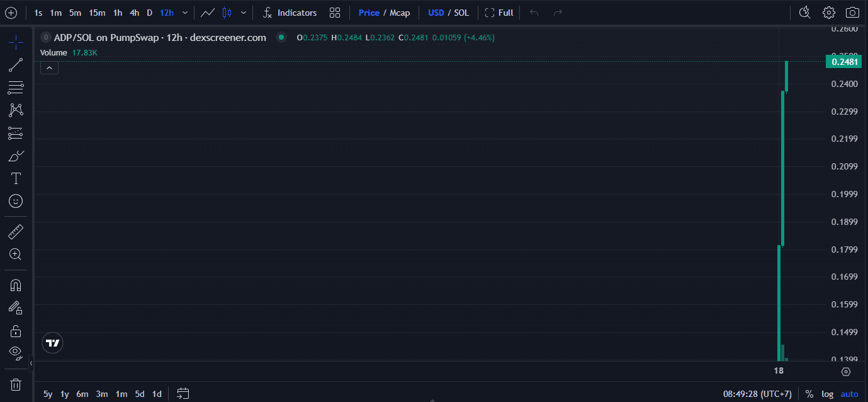This screenshot has height=402, width=868.
Task: Set the date range to 6m
Action: [x=82, y=394]
